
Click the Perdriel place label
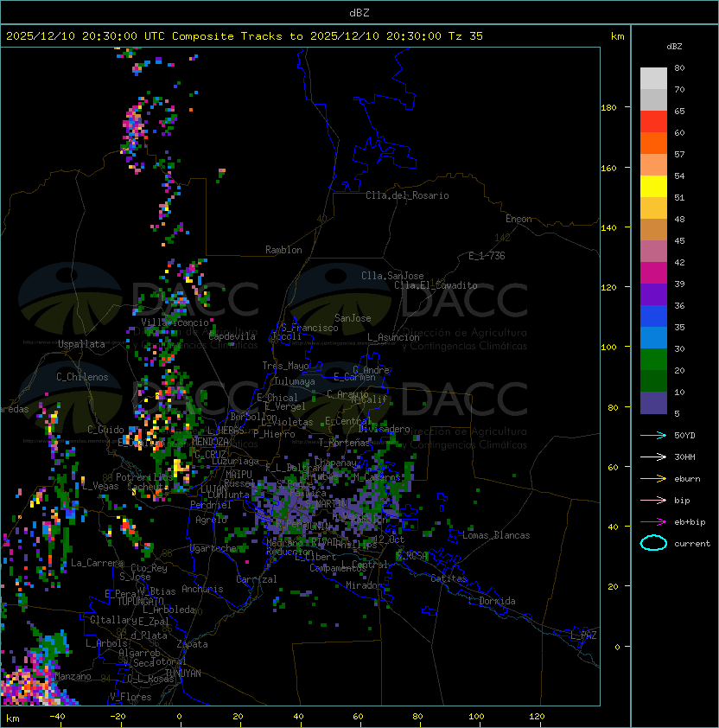(211, 505)
